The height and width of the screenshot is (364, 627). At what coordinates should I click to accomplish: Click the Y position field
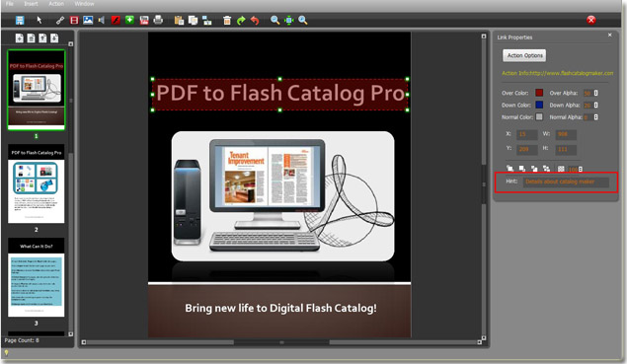point(526,149)
